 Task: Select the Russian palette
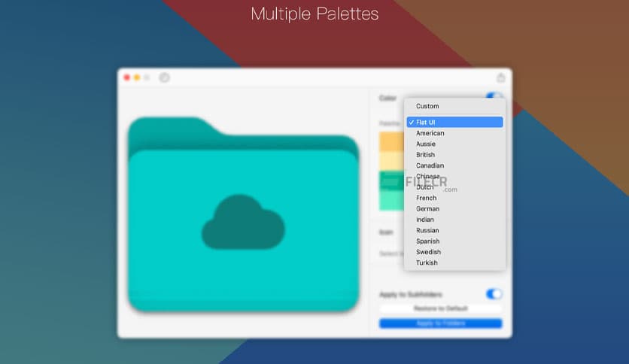(x=454, y=230)
